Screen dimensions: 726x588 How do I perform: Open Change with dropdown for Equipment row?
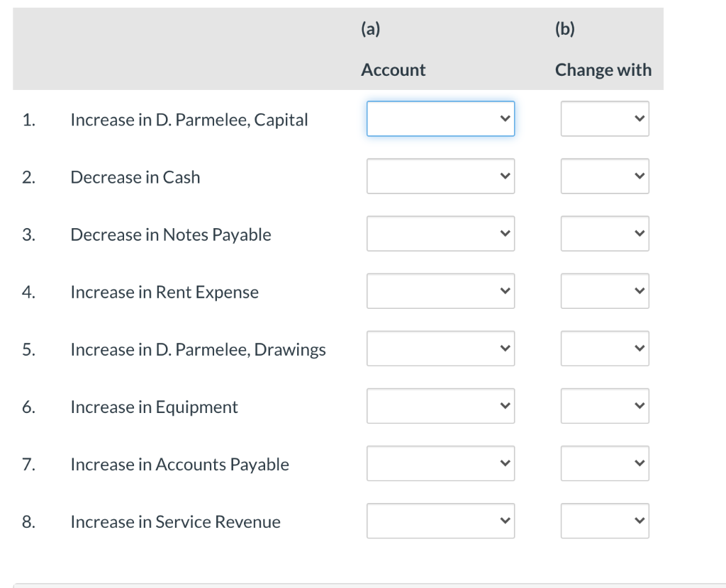(x=604, y=406)
